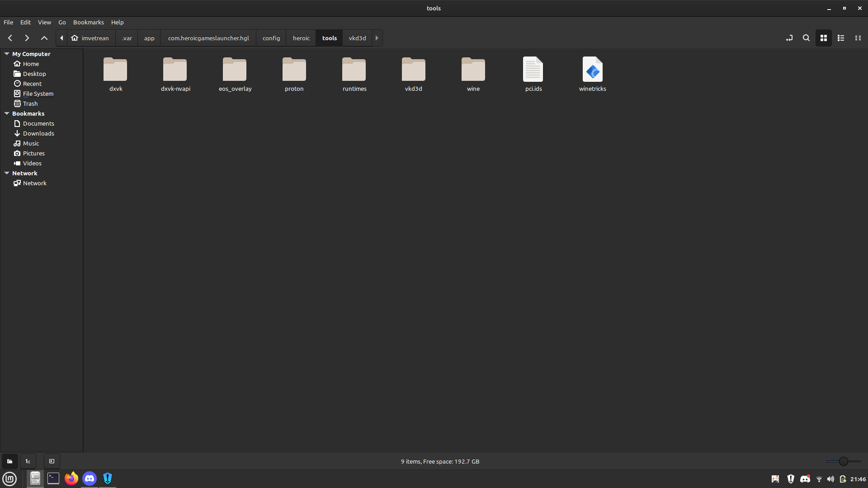Open the winetricks file icon
The width and height of the screenshot is (868, 488).
592,70
